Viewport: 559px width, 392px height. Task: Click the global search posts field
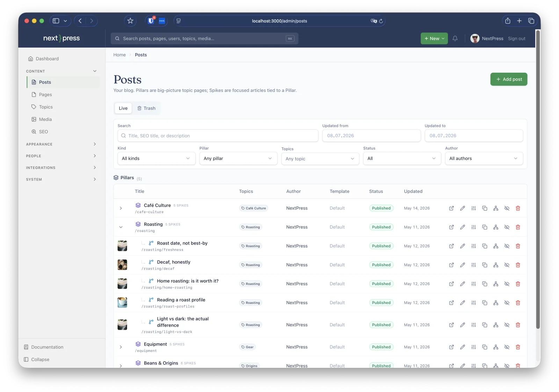click(204, 38)
